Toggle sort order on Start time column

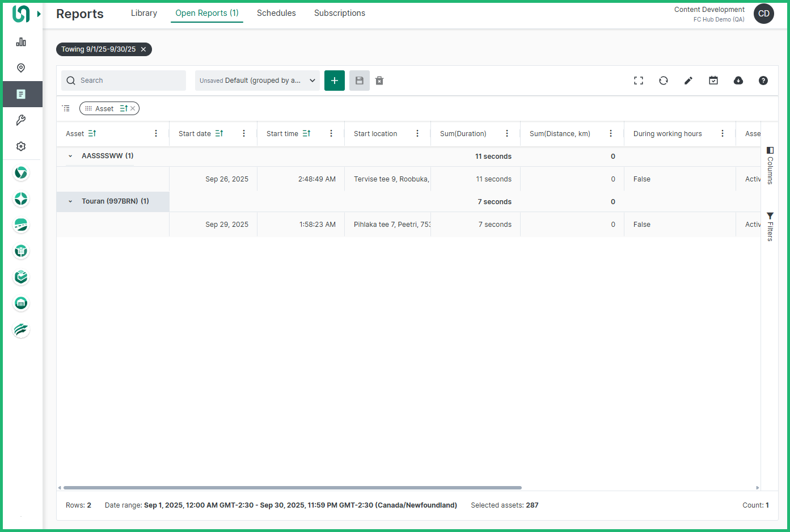click(306, 133)
